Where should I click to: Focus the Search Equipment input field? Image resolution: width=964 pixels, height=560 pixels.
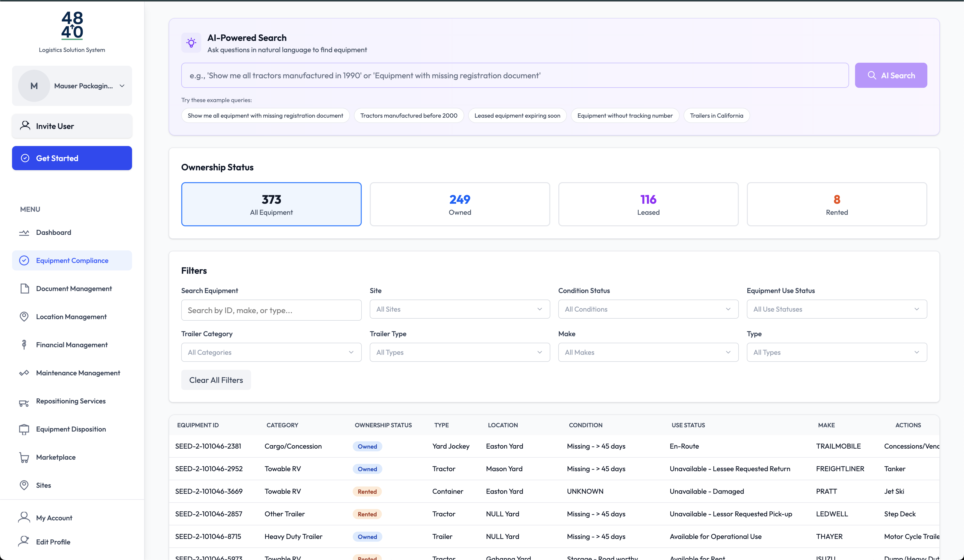[271, 310]
